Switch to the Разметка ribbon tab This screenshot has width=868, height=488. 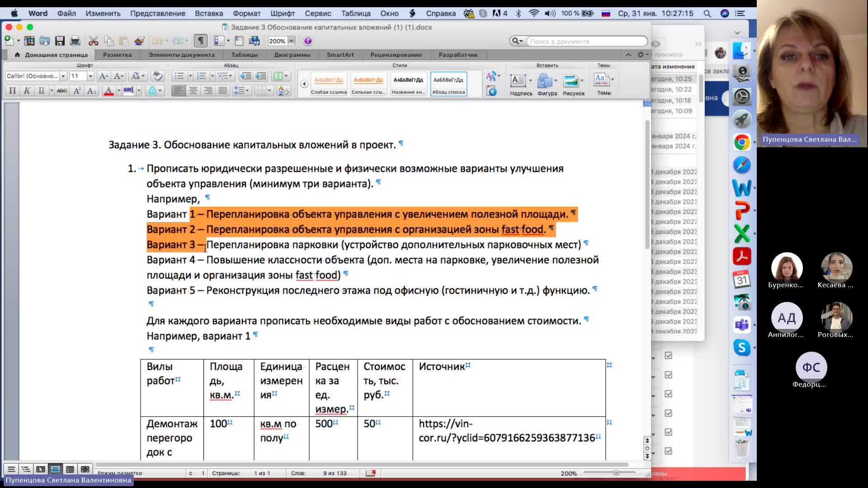point(117,55)
